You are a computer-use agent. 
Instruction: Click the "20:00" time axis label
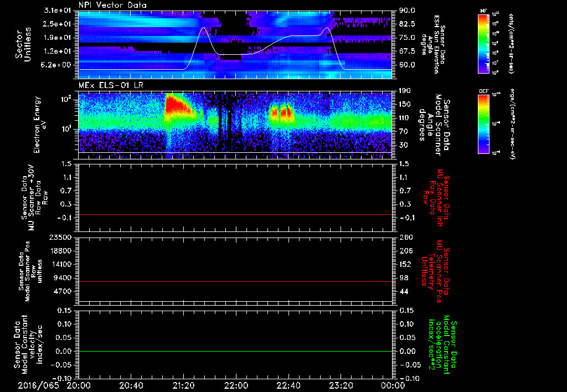tap(79, 385)
